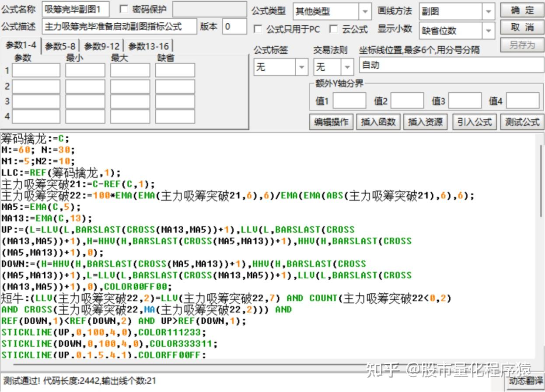Click code line '主力吸筹突破21:=C-REF(C,1);'
Screen dimensions: 545x392
[x=78, y=184]
